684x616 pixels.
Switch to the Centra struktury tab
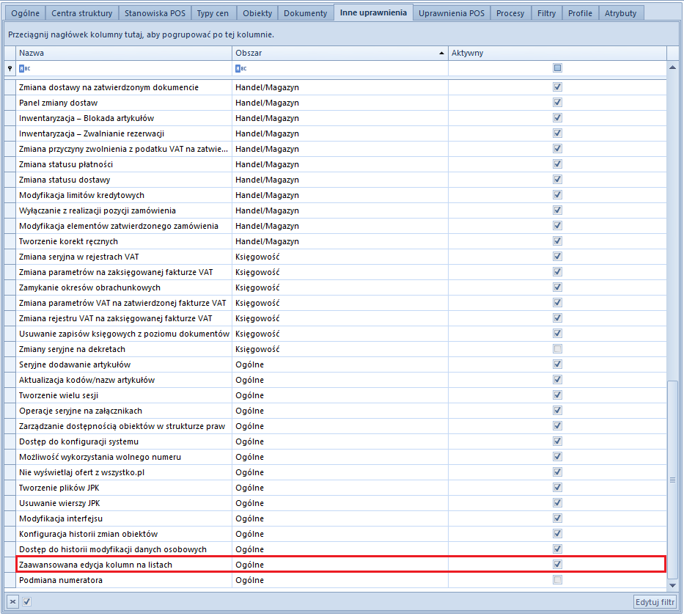click(x=82, y=13)
